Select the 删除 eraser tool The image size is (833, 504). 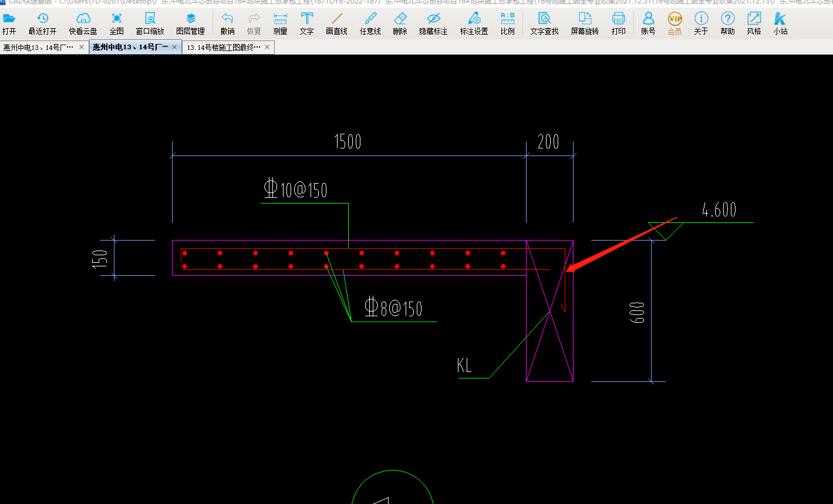[x=400, y=24]
